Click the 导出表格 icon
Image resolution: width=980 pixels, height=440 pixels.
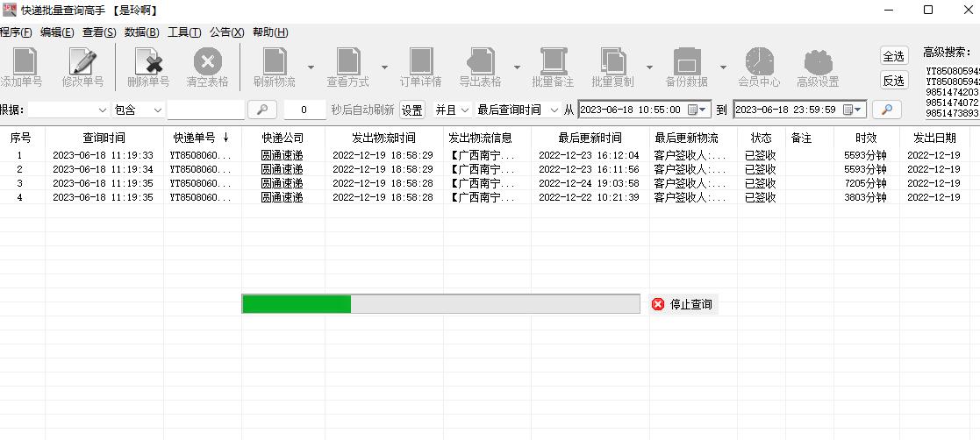pyautogui.click(x=481, y=61)
